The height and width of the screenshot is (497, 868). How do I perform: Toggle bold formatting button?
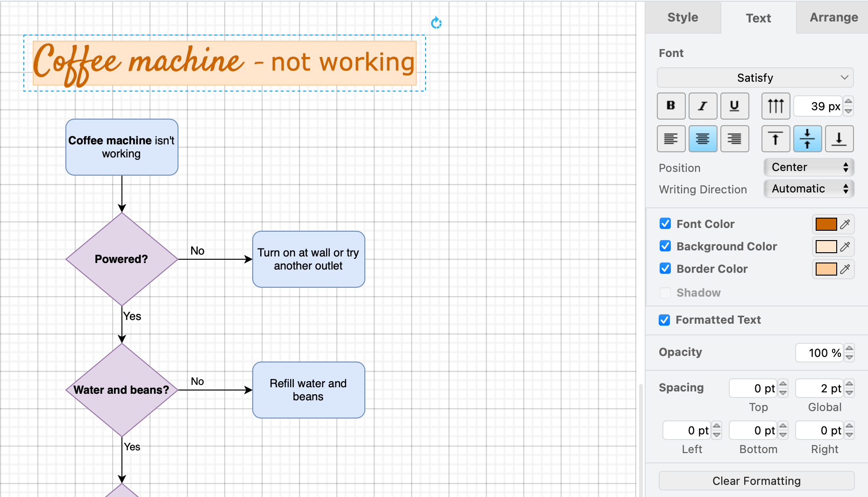(x=671, y=106)
